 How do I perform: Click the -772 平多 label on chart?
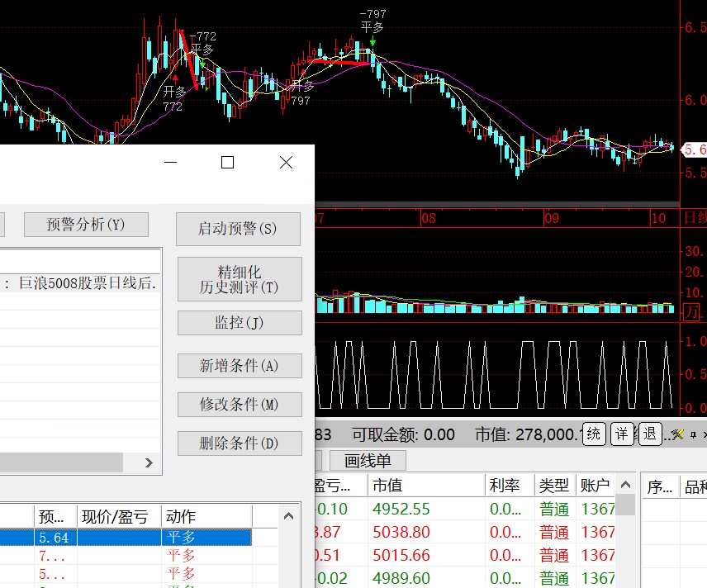203,43
